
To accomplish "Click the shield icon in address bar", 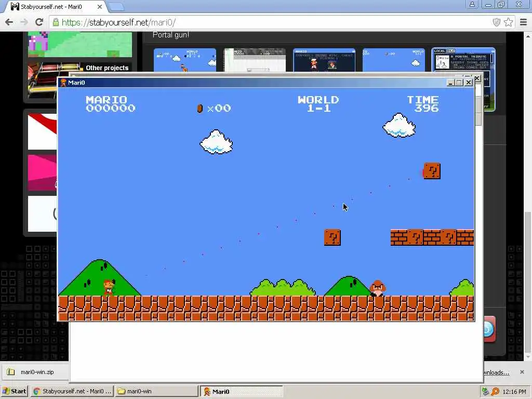I will click(496, 22).
